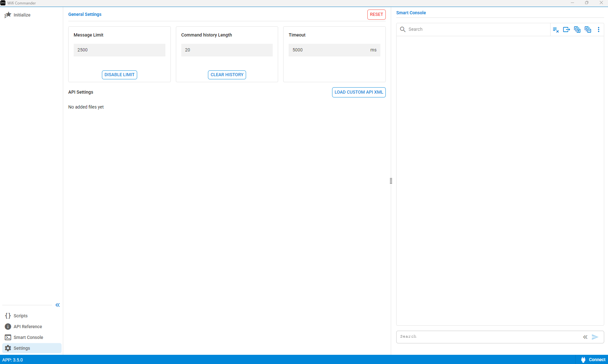Close the Wifi Commander window
Image resolution: width=608 pixels, height=364 pixels.
pos(601,3)
